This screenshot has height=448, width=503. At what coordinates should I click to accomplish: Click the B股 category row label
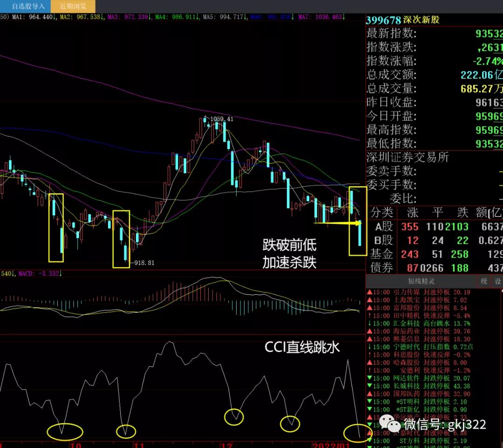pyautogui.click(x=383, y=240)
